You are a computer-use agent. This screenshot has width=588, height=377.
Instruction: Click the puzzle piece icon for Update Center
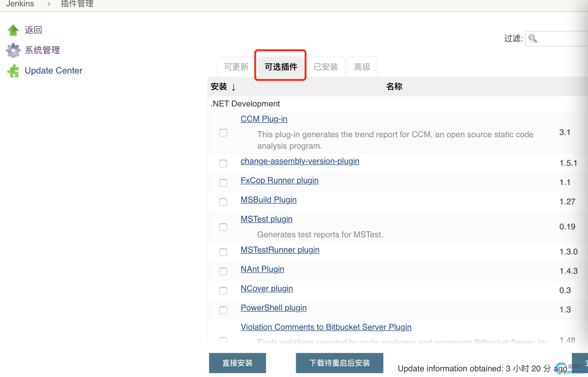[x=13, y=71]
